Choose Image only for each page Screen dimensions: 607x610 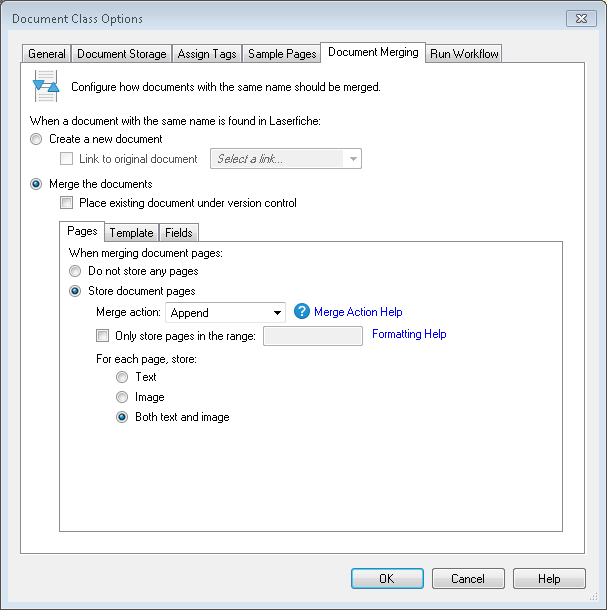122,397
